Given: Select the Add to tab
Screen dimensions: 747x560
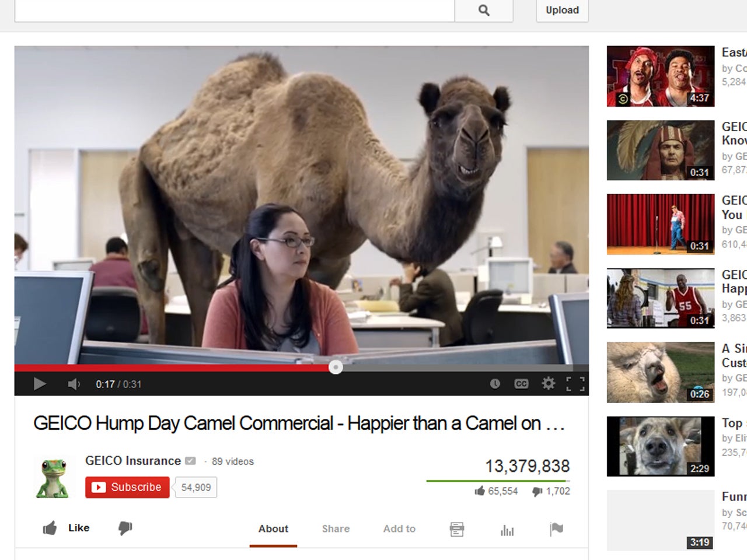Looking at the screenshot, I should 399,528.
